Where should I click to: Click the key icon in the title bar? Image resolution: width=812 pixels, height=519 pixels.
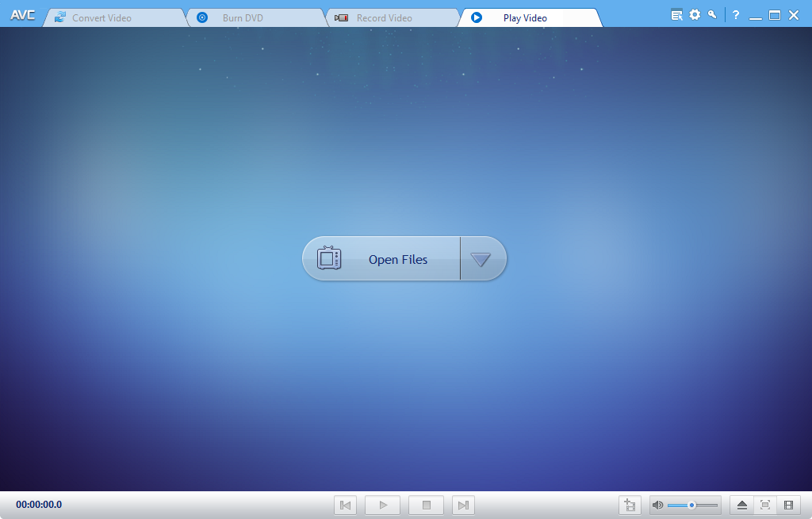713,14
